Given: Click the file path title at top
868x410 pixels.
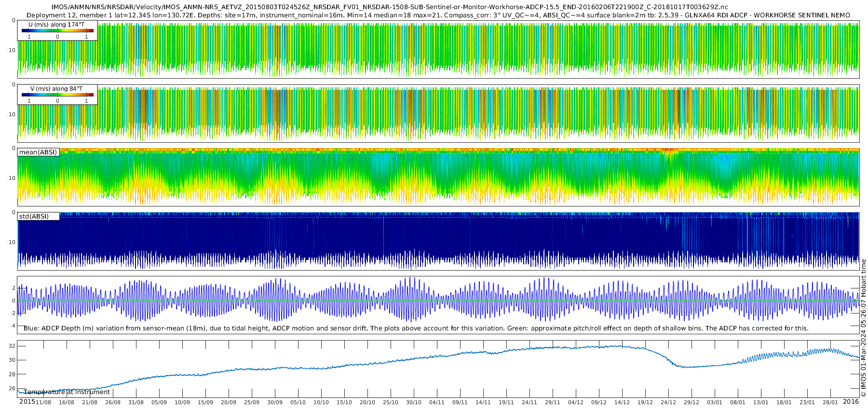Looking at the screenshot, I should [x=390, y=7].
